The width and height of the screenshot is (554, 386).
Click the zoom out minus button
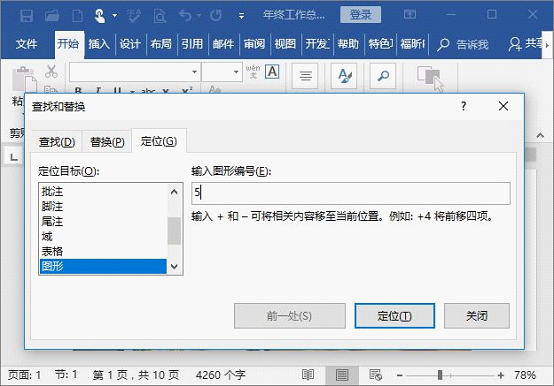[x=400, y=375]
